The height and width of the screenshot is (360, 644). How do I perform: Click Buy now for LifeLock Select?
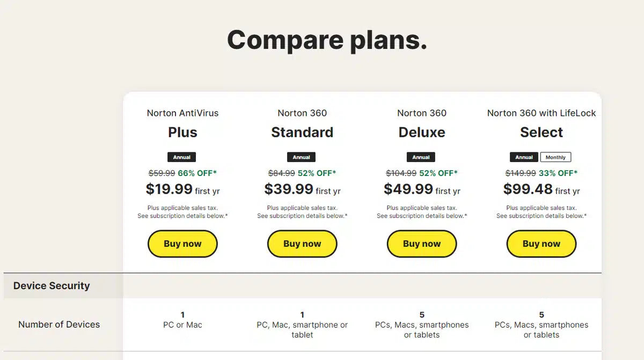(541, 244)
